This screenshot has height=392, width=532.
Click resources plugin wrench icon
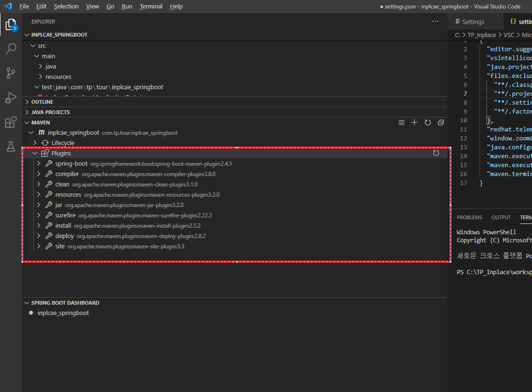[x=49, y=195]
